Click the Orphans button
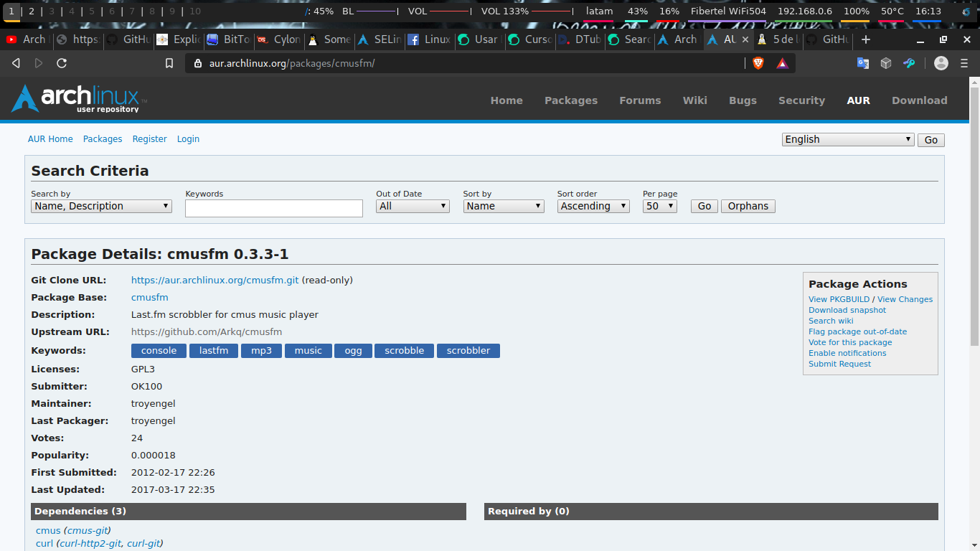Viewport: 980px width, 551px height. tap(748, 206)
